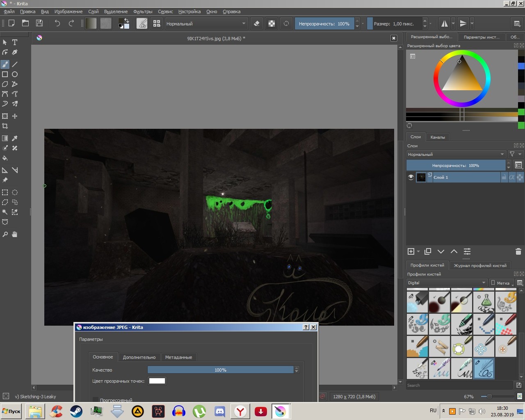Adjust the toolbar Непрозрачность slider

324,23
